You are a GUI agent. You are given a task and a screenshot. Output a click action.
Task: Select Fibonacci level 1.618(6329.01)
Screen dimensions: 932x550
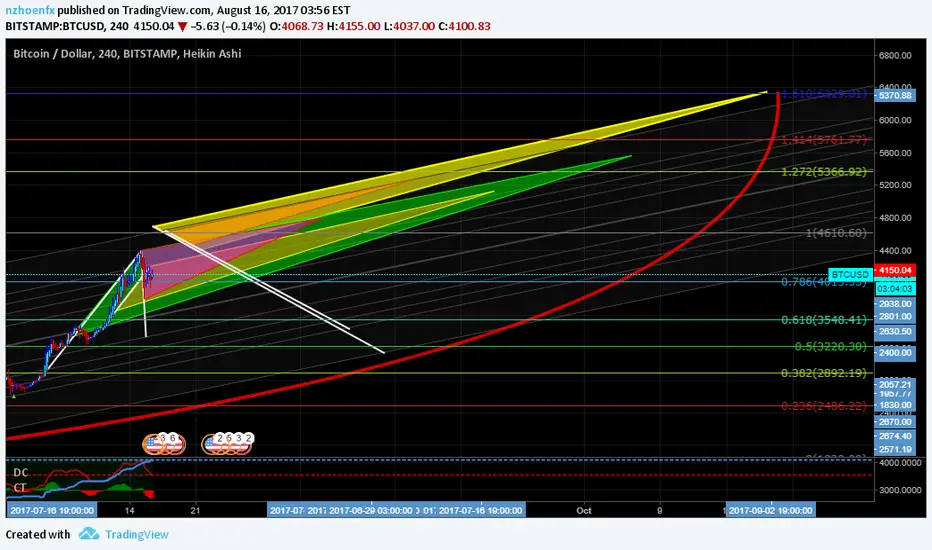click(x=823, y=93)
